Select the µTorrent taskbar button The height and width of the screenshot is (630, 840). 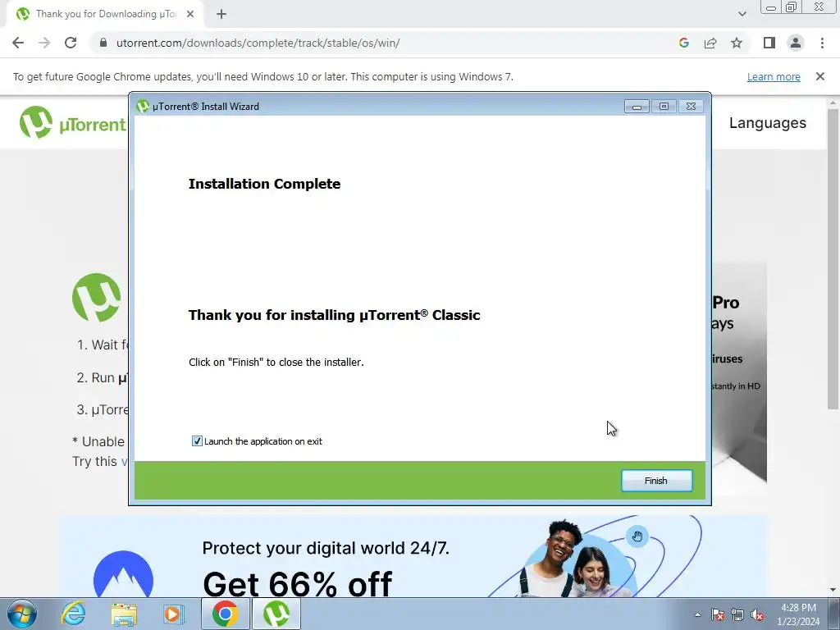pyautogui.click(x=276, y=614)
